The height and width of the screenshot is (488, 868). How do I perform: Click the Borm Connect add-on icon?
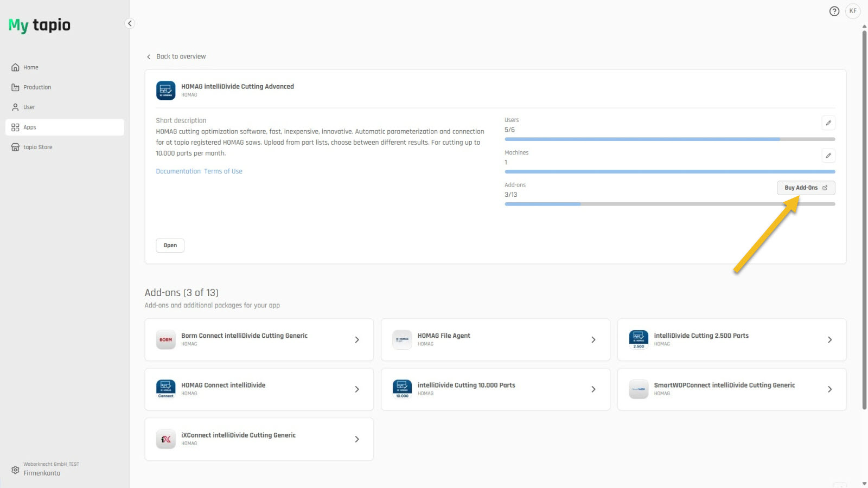point(165,339)
